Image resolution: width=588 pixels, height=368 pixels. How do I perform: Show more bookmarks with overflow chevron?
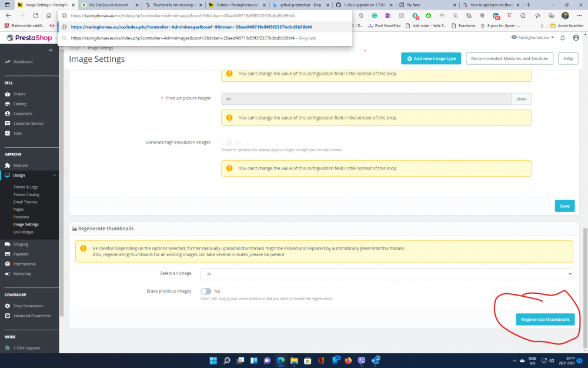coord(542,25)
